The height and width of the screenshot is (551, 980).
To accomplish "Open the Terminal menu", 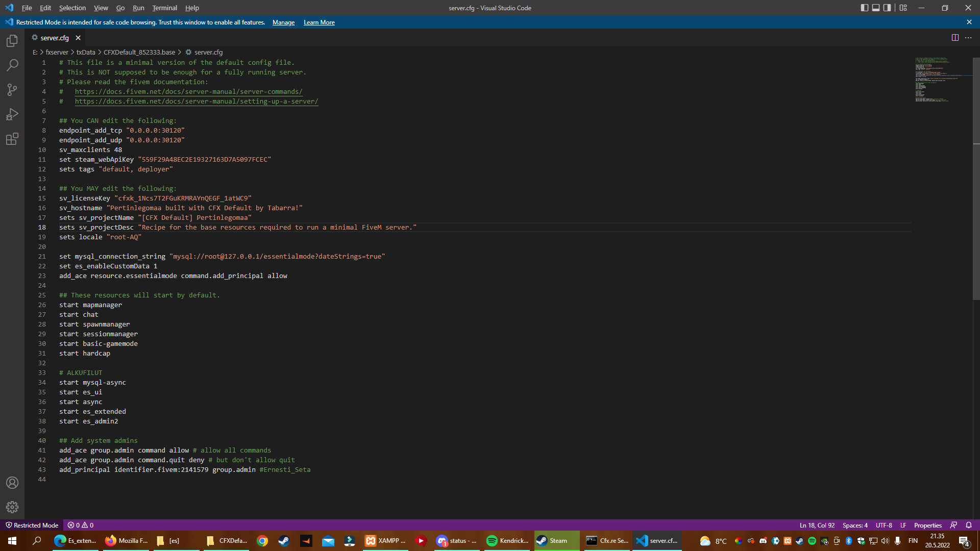I will tap(164, 8).
